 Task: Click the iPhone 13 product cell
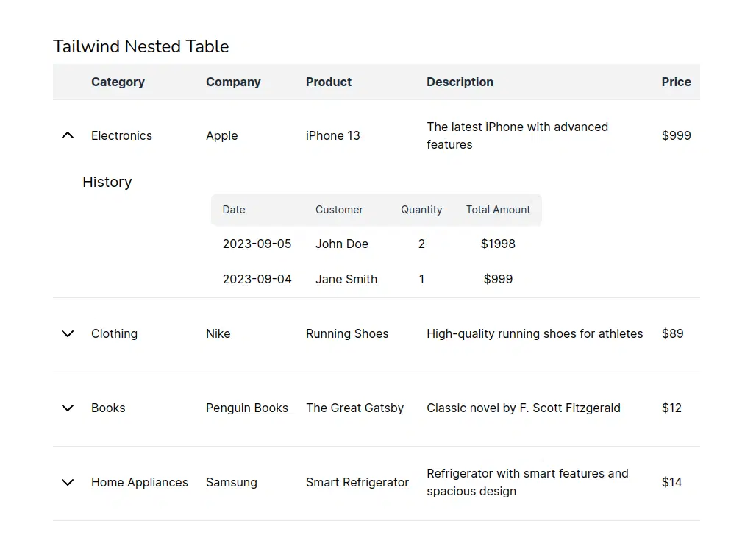(333, 135)
